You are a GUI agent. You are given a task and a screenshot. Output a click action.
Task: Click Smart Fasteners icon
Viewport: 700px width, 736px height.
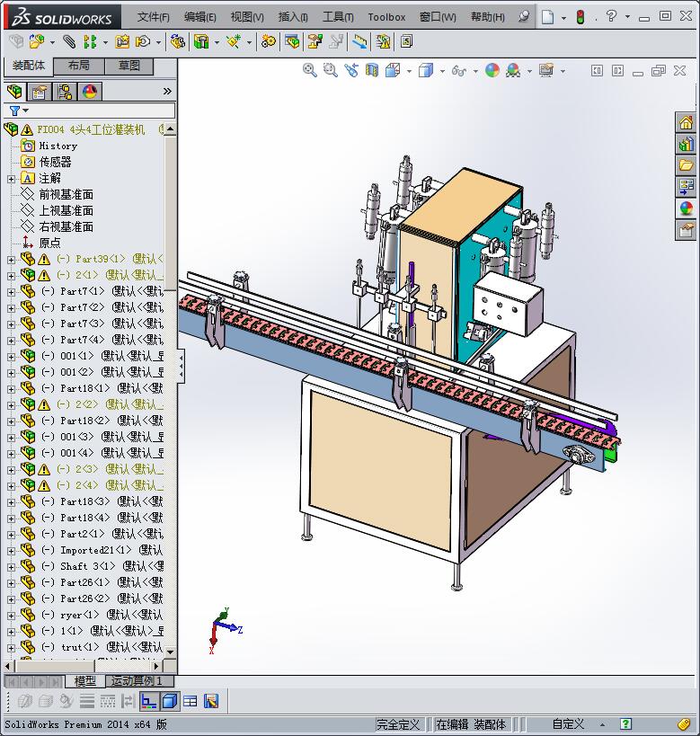122,41
